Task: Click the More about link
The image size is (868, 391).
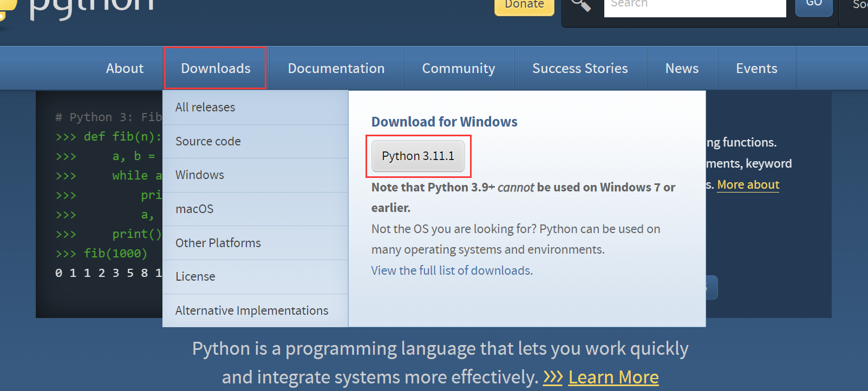Action: [748, 184]
